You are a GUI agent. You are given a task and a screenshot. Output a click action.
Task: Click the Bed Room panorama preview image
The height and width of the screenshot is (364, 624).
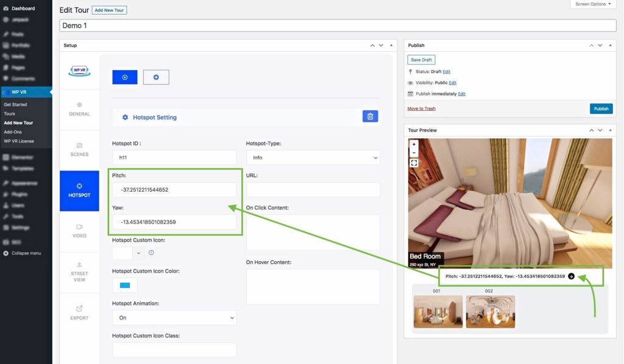(x=510, y=203)
